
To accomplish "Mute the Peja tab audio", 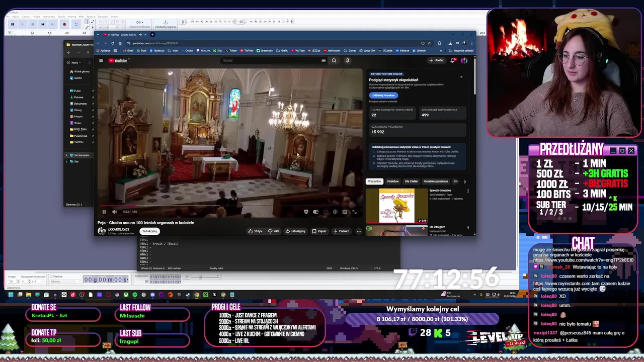I will coord(140,35).
